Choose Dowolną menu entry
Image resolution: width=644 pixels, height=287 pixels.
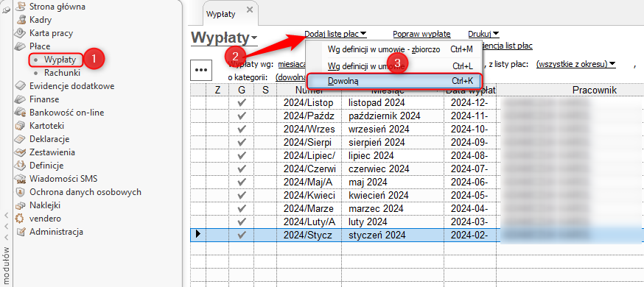tap(395, 81)
